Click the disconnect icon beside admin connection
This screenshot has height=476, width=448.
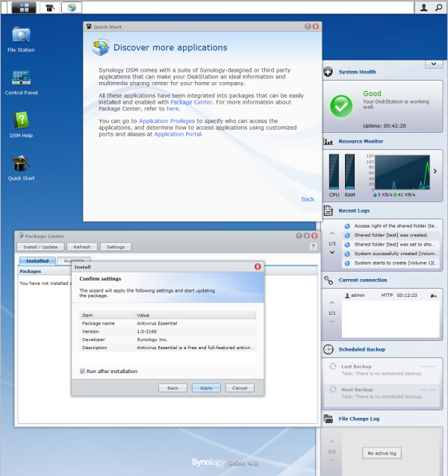(x=432, y=296)
